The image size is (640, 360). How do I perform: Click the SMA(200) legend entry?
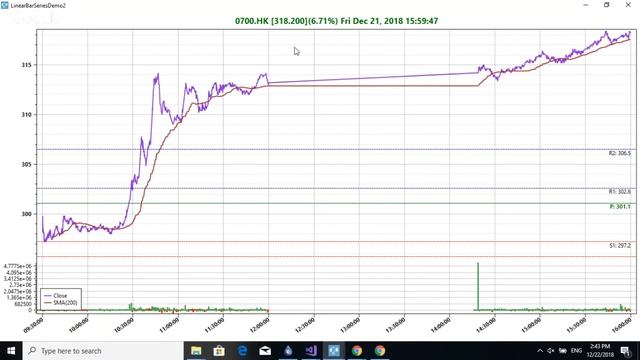tap(60, 303)
